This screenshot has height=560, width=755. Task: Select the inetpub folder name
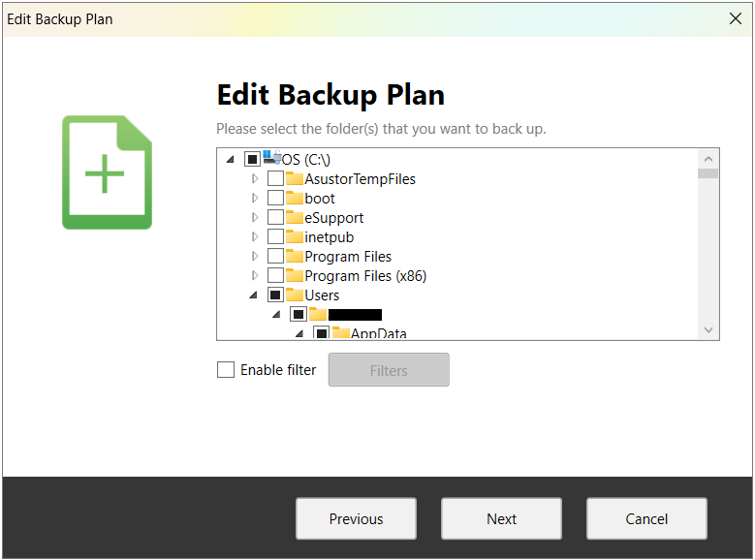coord(330,236)
